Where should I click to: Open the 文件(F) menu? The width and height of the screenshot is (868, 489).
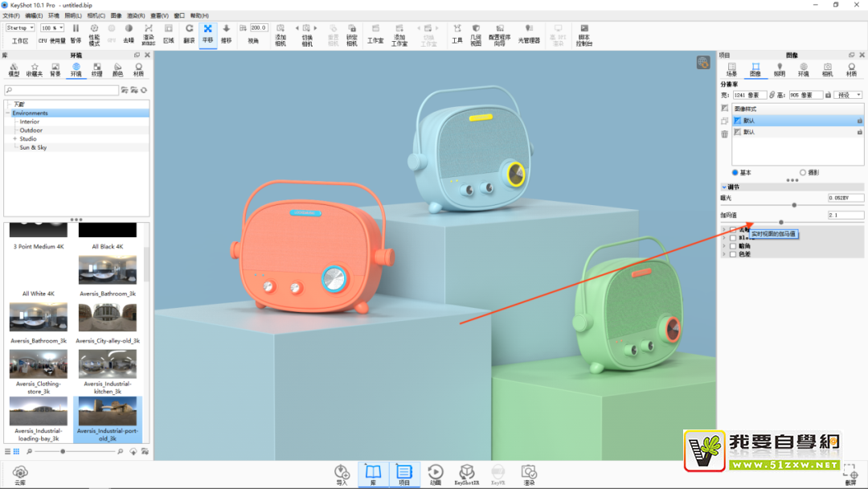click(x=11, y=15)
